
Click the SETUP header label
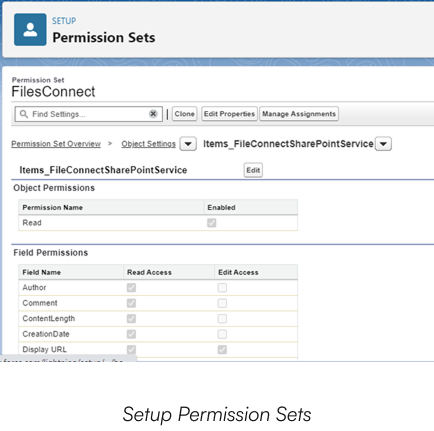[x=64, y=21]
